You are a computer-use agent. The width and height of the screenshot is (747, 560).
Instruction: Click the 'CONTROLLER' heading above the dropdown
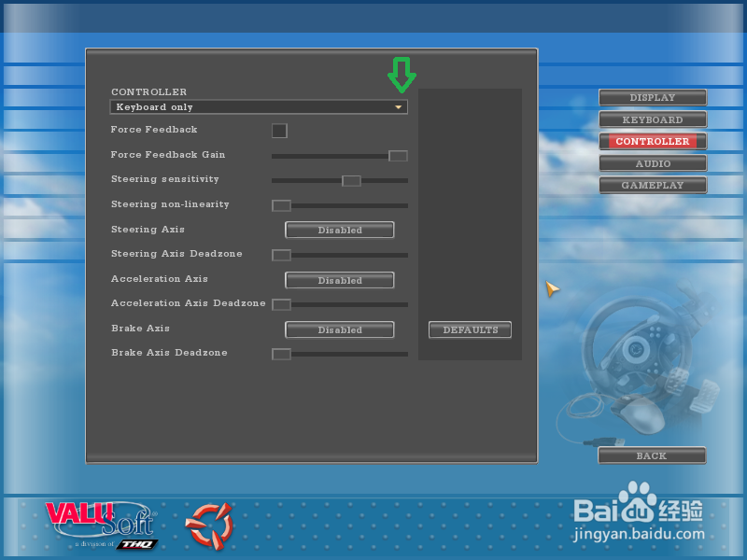coord(148,91)
